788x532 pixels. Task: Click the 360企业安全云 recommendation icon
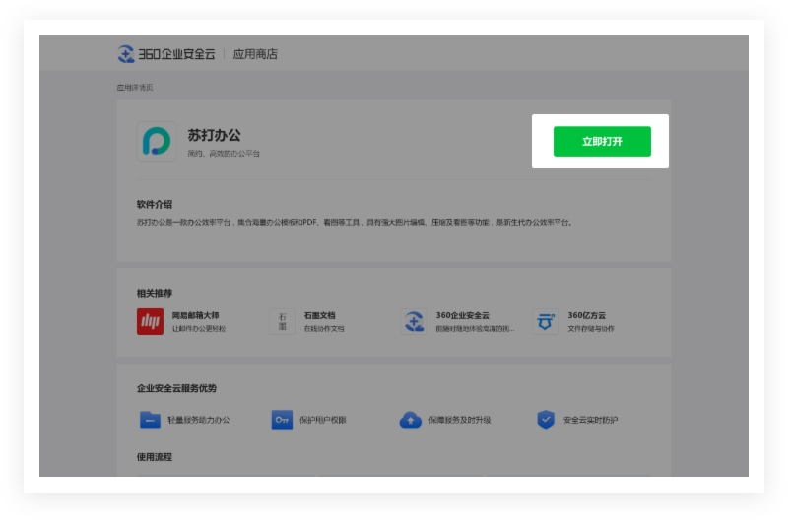tap(414, 321)
